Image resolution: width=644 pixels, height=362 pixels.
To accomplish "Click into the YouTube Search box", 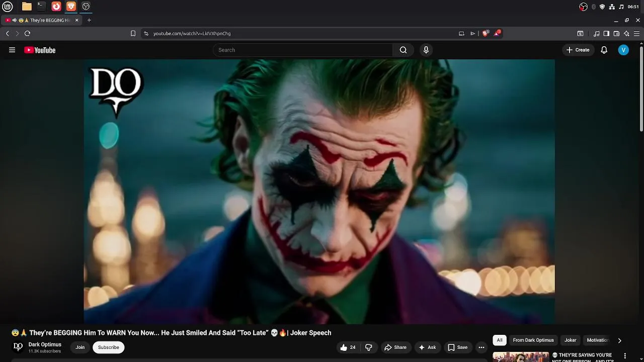I will pos(303,50).
